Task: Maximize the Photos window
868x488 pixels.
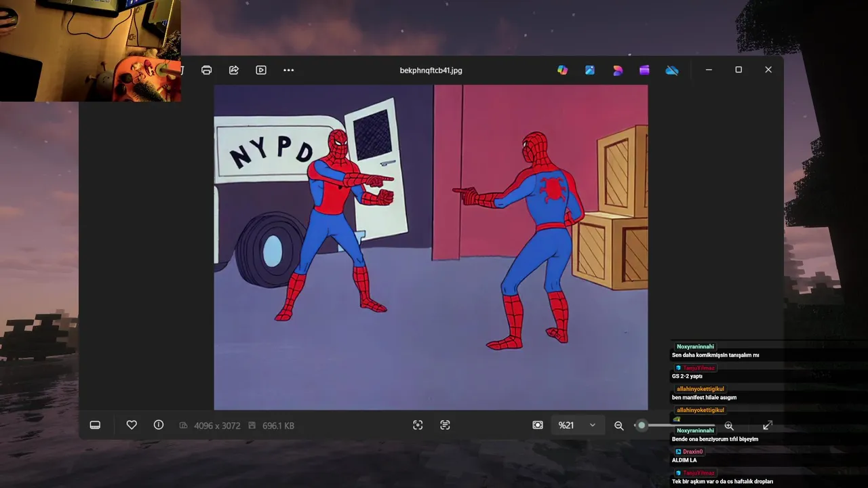Action: [738, 70]
